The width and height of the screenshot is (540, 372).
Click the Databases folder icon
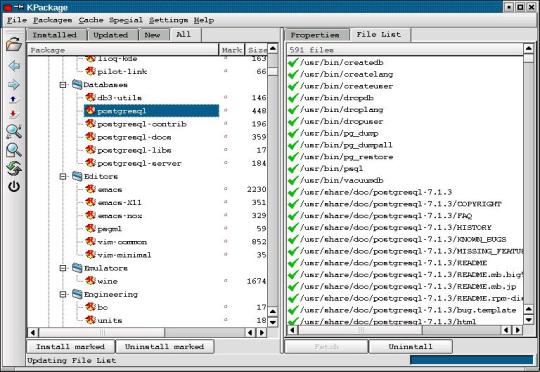(77, 84)
